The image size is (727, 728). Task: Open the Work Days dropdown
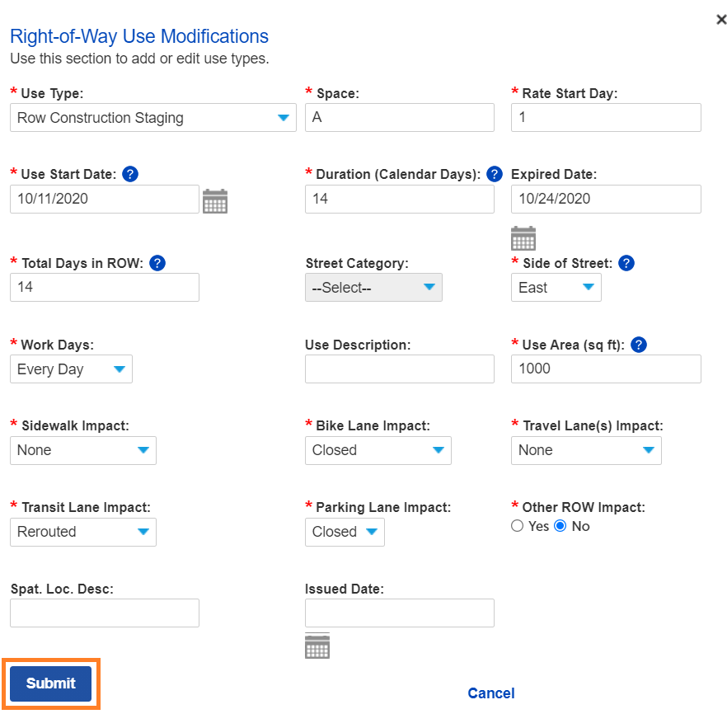tap(71, 369)
